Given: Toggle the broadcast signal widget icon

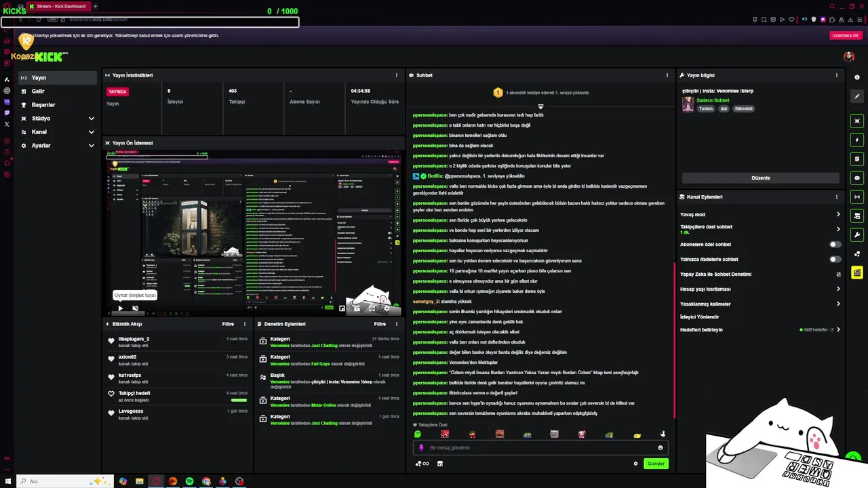Looking at the screenshot, I should tap(857, 197).
